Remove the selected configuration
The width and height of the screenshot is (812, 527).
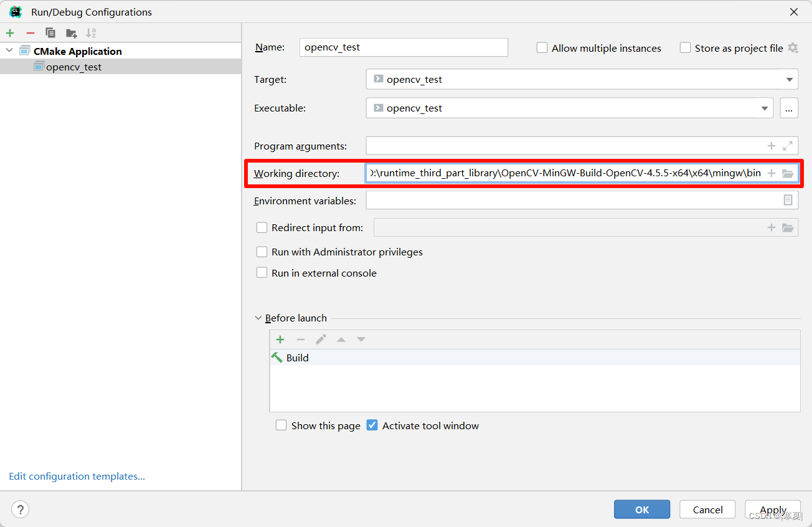pyautogui.click(x=30, y=33)
